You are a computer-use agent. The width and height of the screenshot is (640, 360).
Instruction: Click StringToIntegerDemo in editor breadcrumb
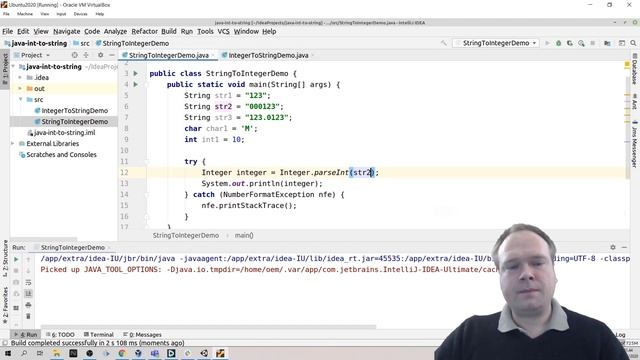click(186, 236)
